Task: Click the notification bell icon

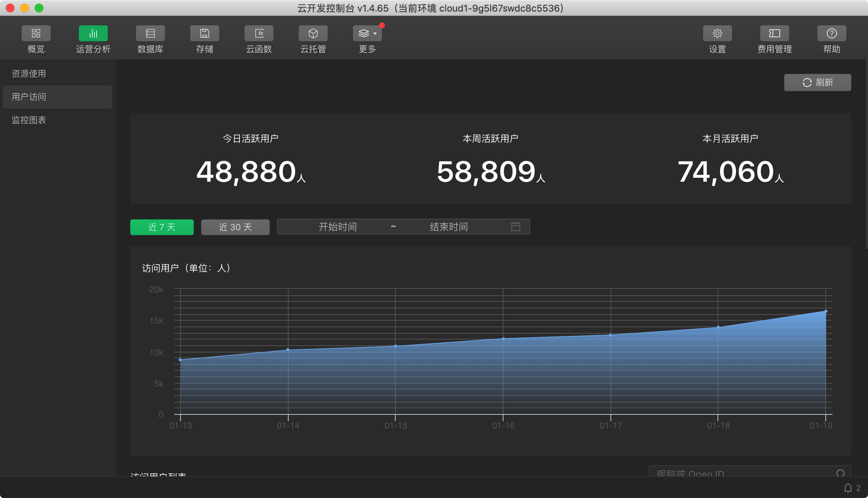Action: 848,488
